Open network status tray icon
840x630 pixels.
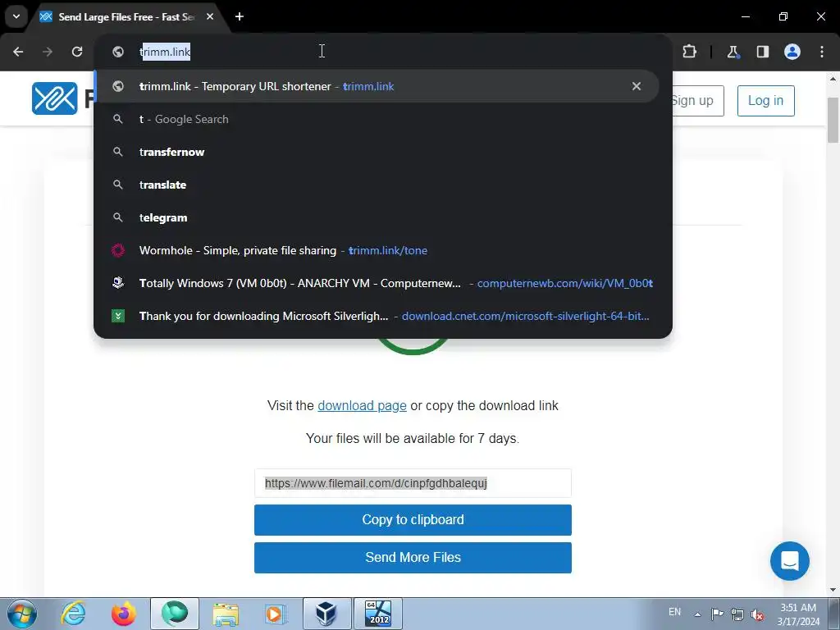click(737, 614)
